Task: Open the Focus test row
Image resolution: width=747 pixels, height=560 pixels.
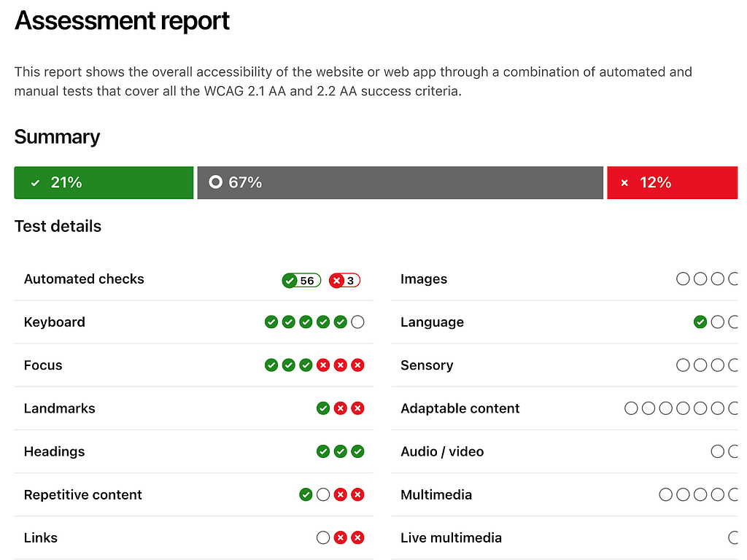Action: pos(194,365)
